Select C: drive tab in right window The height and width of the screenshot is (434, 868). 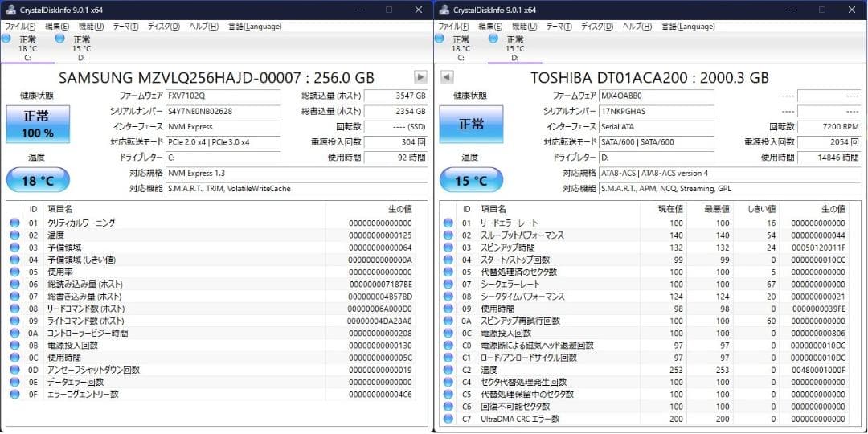pyautogui.click(x=461, y=48)
